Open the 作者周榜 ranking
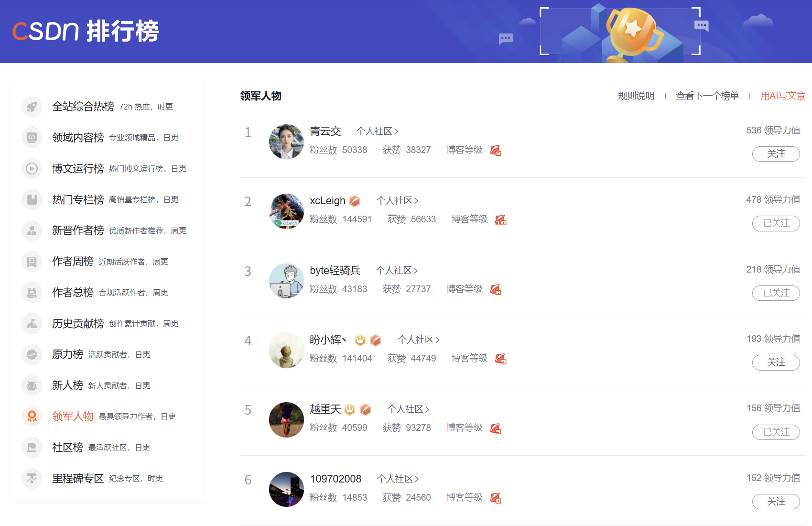 [x=73, y=262]
